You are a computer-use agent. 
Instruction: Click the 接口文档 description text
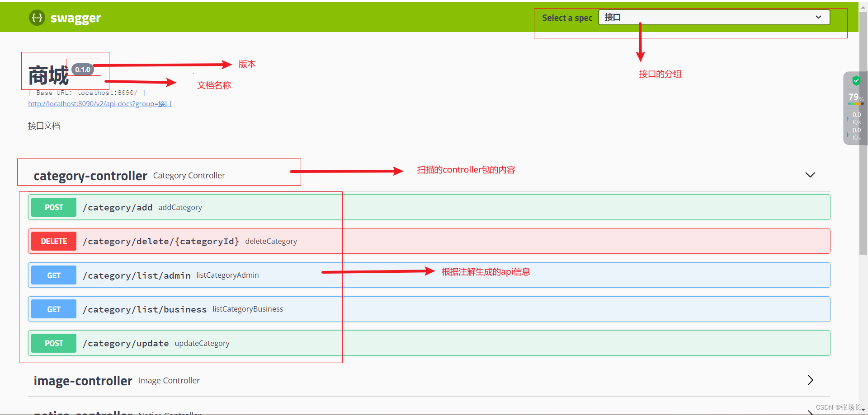tap(44, 126)
